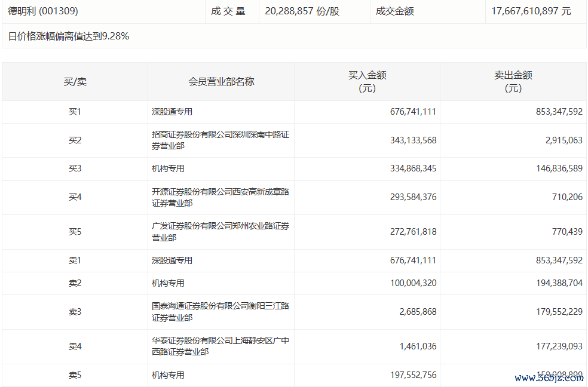Click the 会员营业部名称 column header
The width and height of the screenshot is (588, 387).
[221, 82]
